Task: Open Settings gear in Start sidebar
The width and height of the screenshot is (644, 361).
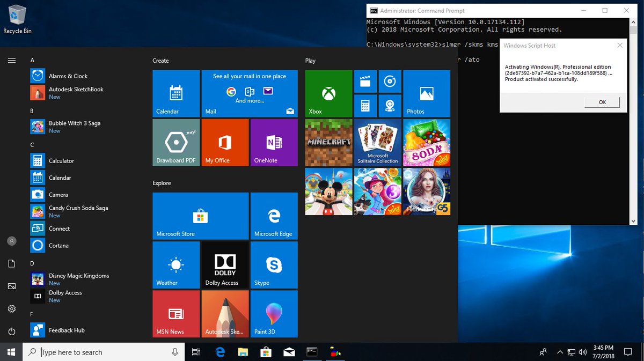Action: [12, 309]
